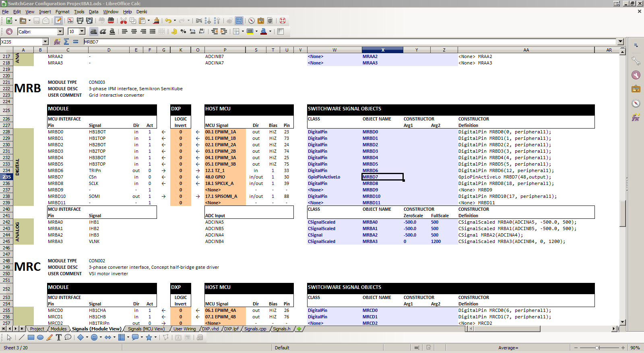The height and width of the screenshot is (353, 644).
Task: Click the column X header
Action: coord(382,50)
